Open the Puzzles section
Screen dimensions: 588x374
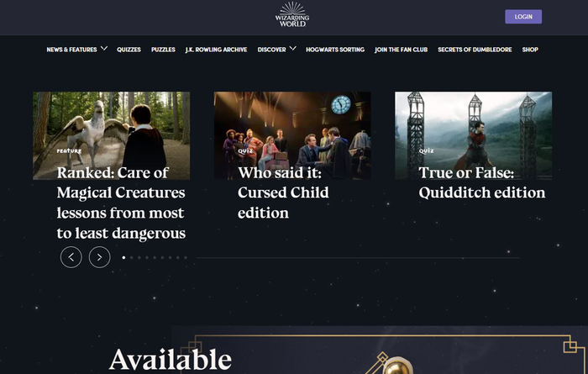coord(163,50)
